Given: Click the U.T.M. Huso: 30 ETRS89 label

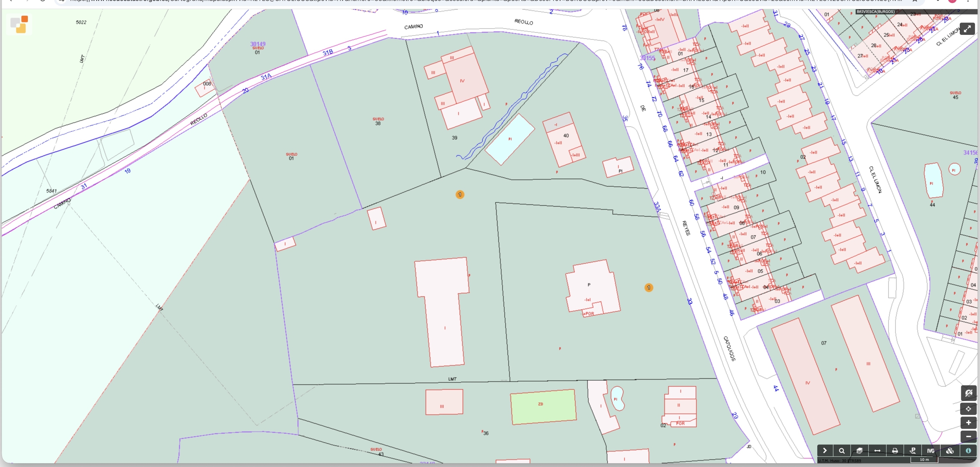Looking at the screenshot, I should tap(839, 460).
